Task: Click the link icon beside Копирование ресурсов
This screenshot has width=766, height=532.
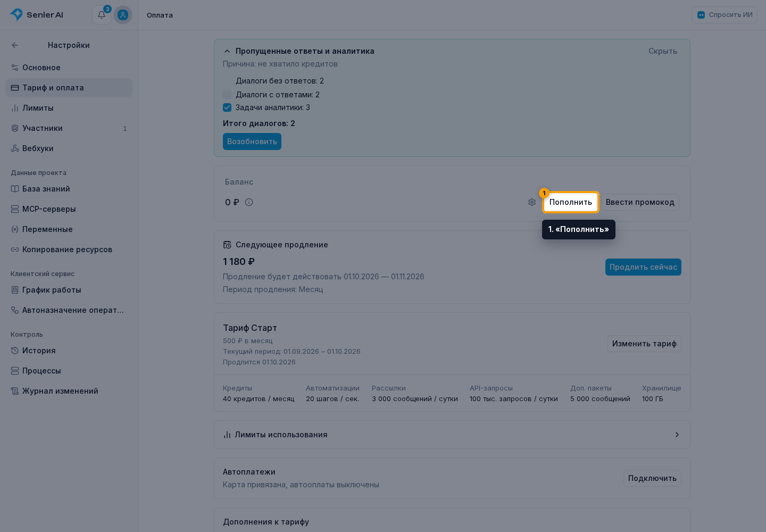Action: [x=15, y=250]
